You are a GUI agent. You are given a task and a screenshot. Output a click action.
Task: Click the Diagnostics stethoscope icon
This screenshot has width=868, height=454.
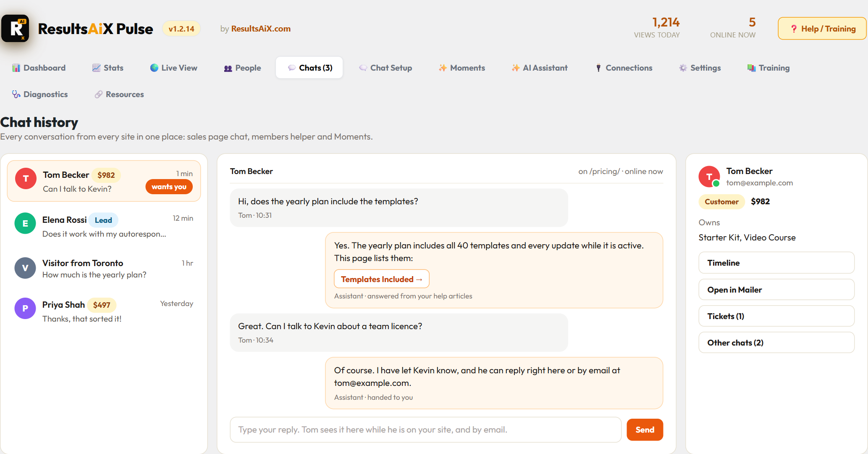16,95
